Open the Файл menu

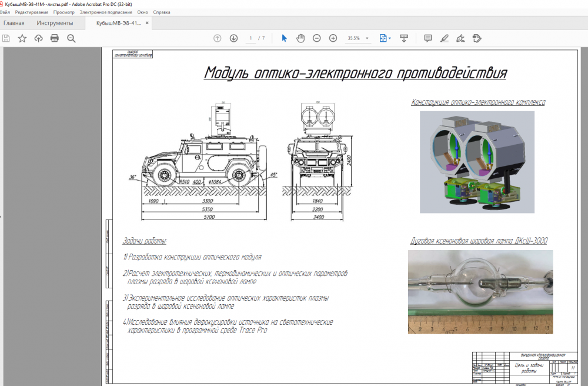[5, 12]
